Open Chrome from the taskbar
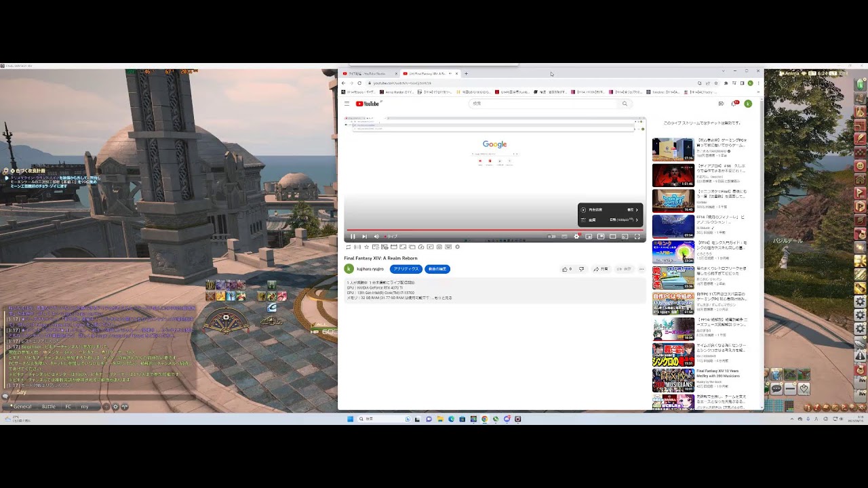The width and height of the screenshot is (868, 488). (484, 419)
